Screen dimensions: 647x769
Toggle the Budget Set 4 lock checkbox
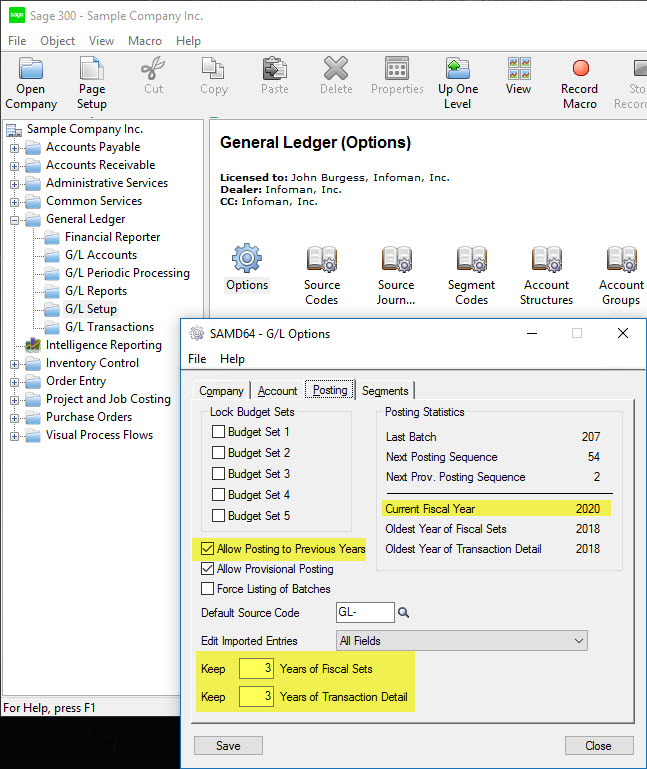click(x=218, y=494)
